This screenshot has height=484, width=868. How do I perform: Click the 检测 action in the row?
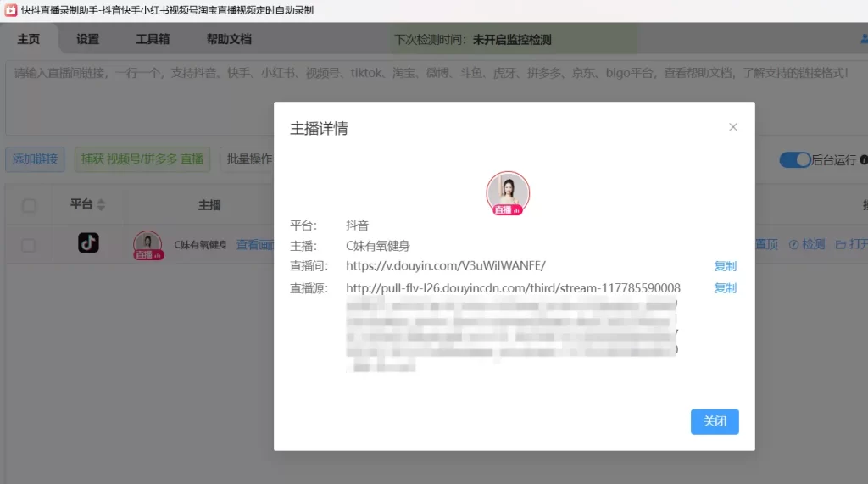pyautogui.click(x=807, y=244)
